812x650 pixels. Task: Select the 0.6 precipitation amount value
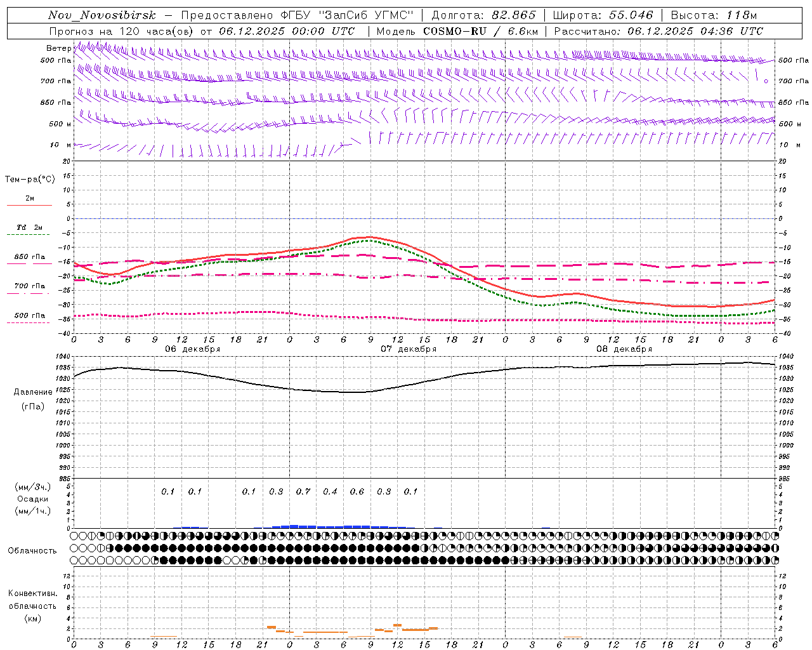point(357,491)
